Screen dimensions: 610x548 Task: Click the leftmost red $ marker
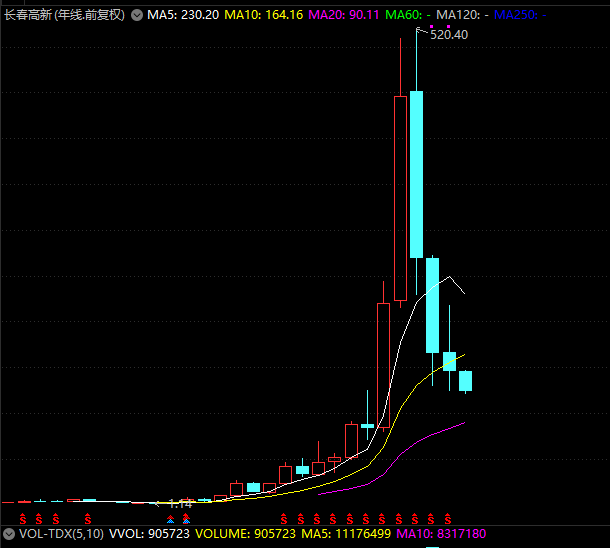click(x=22, y=519)
